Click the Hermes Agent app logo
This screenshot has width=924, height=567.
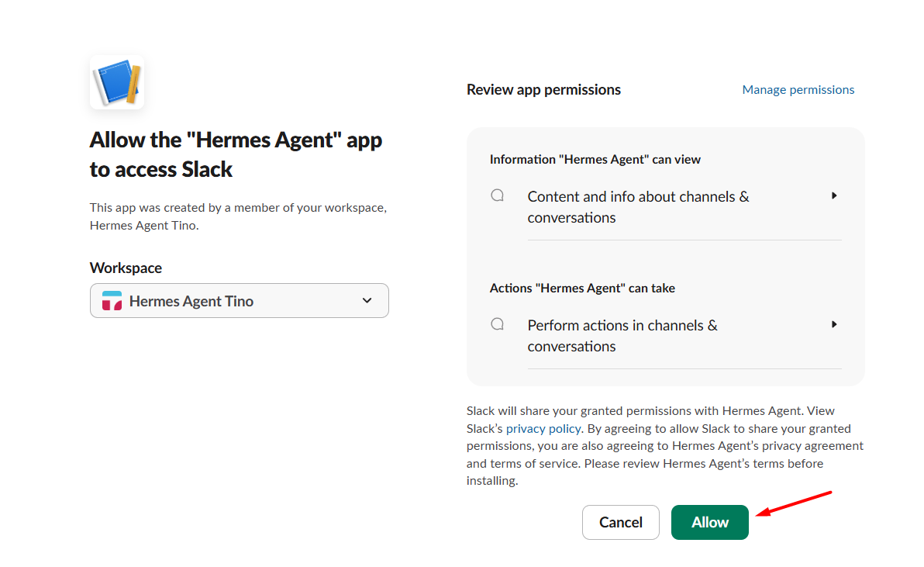tap(117, 82)
